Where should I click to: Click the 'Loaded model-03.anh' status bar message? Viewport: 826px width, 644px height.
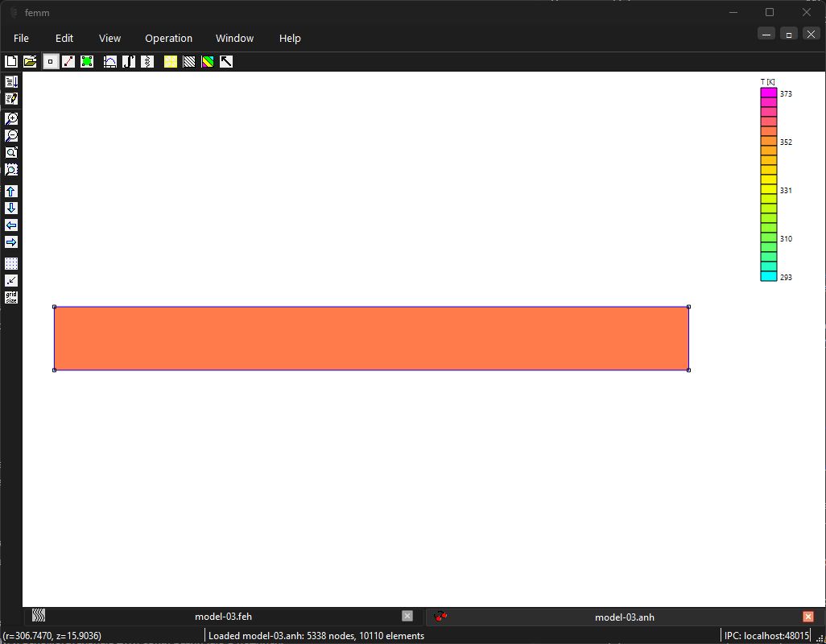(x=316, y=636)
